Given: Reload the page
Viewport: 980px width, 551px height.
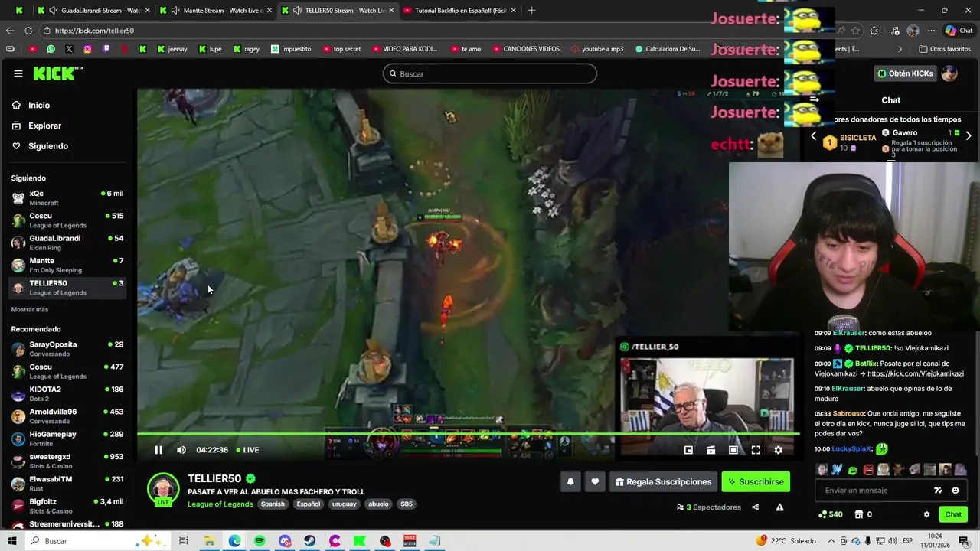Looking at the screenshot, I should [28, 31].
